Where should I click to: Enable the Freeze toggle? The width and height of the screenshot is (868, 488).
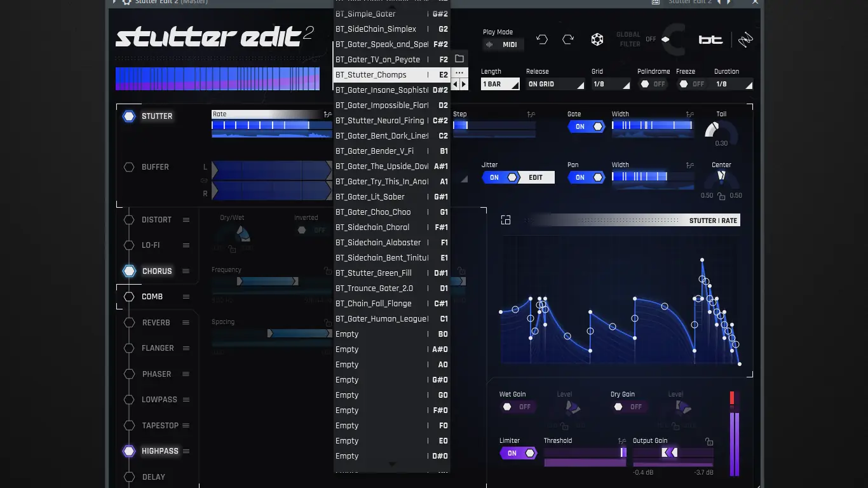[x=691, y=84]
